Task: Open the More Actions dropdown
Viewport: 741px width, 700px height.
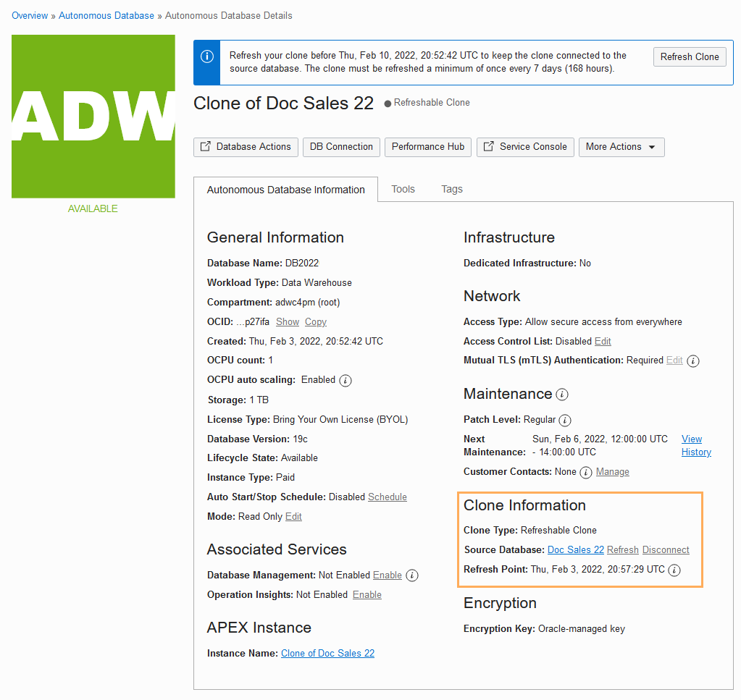Action: [x=621, y=147]
